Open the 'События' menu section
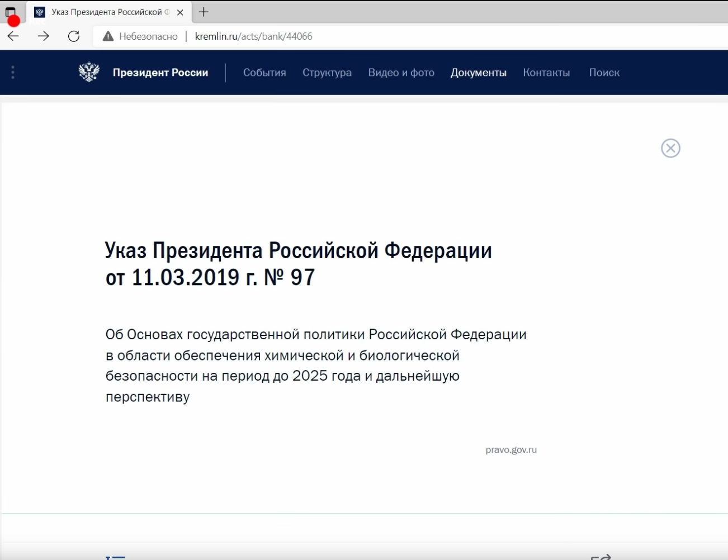 (264, 73)
